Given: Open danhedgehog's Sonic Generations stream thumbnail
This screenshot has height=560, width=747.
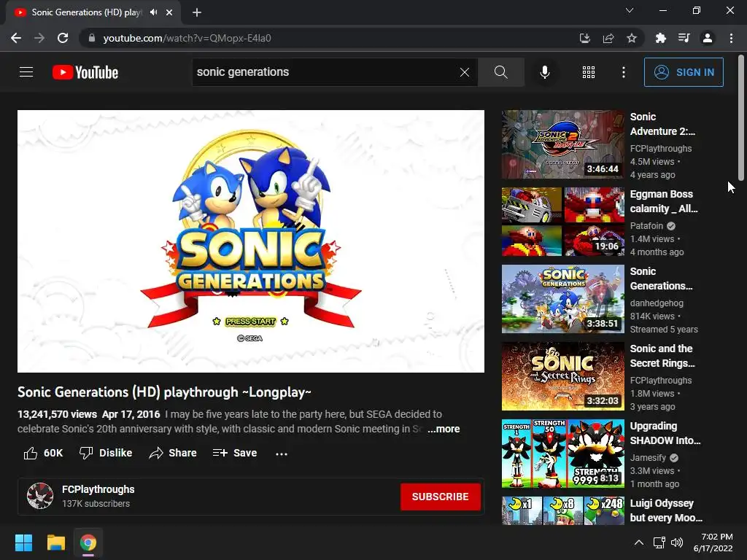Looking at the screenshot, I should click(x=562, y=299).
